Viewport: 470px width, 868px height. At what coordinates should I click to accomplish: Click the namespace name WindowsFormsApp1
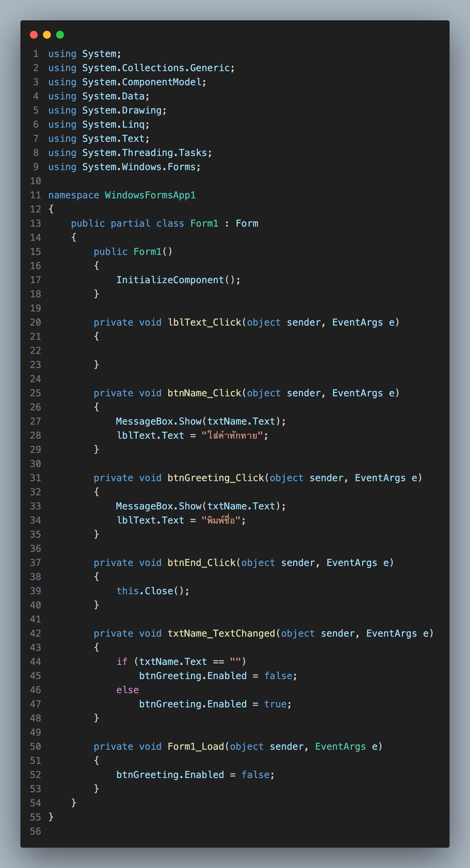point(150,195)
